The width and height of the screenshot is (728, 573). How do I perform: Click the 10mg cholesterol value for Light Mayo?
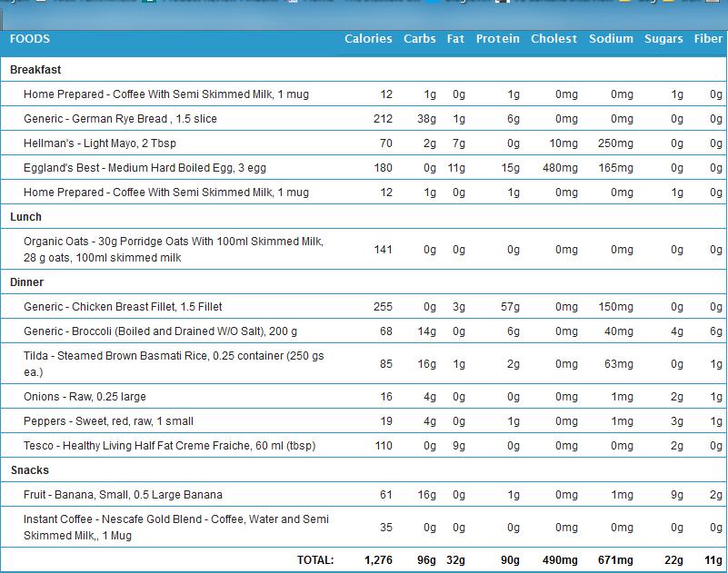pyautogui.click(x=563, y=143)
